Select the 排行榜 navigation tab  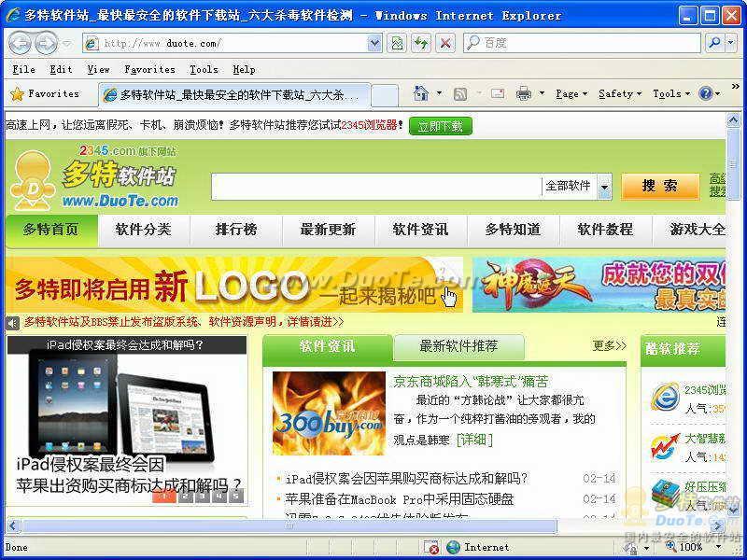click(236, 230)
